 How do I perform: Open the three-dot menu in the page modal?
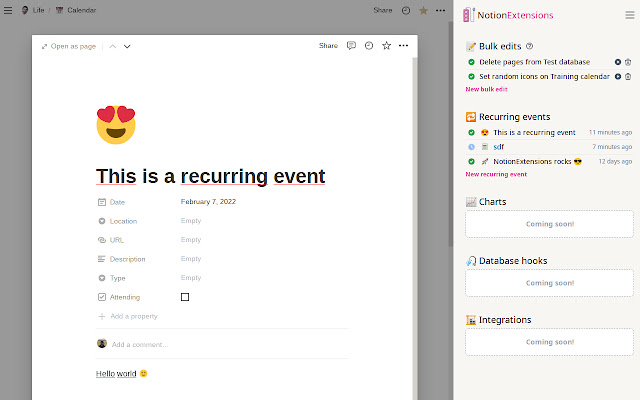[x=403, y=46]
